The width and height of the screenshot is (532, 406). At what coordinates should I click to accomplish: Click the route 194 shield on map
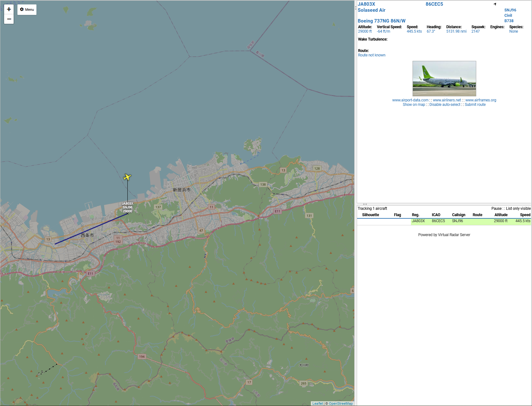click(x=142, y=357)
